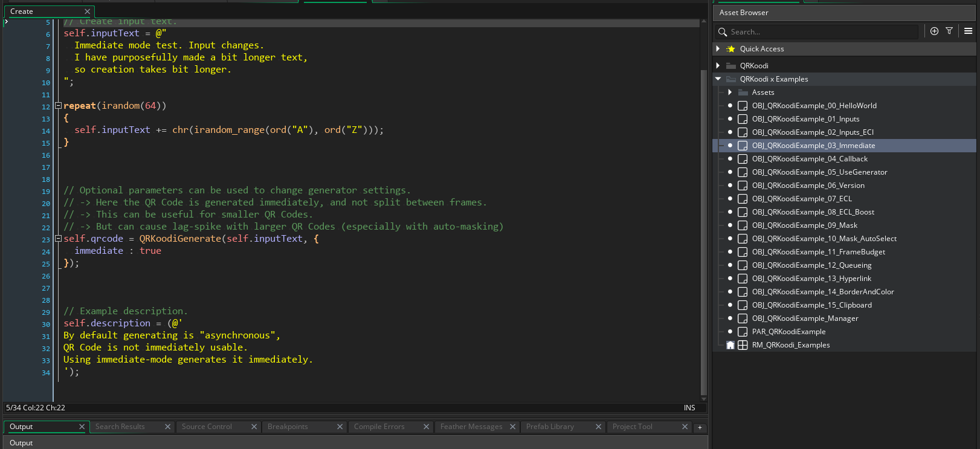Close the Source Control tab
This screenshot has height=449, width=980.
pos(254,427)
